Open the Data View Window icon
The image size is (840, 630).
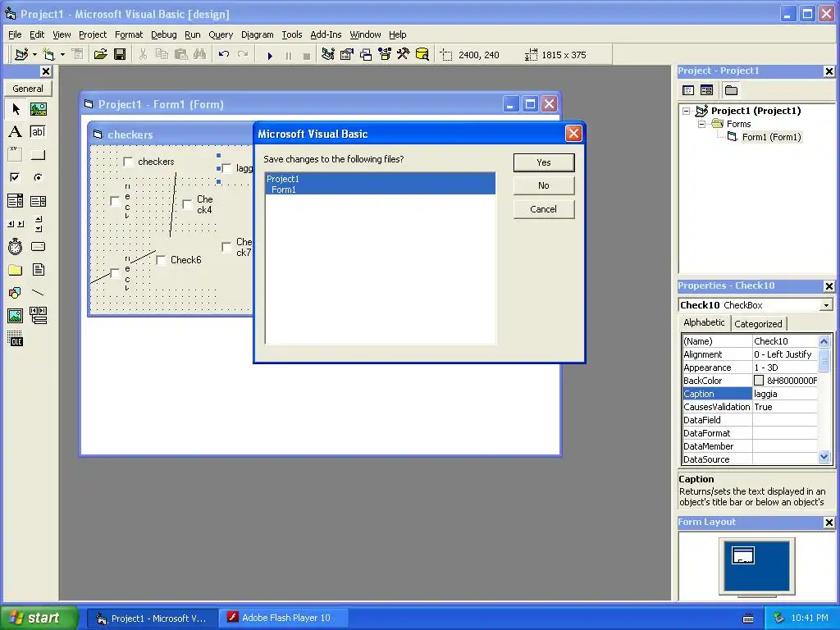point(422,54)
